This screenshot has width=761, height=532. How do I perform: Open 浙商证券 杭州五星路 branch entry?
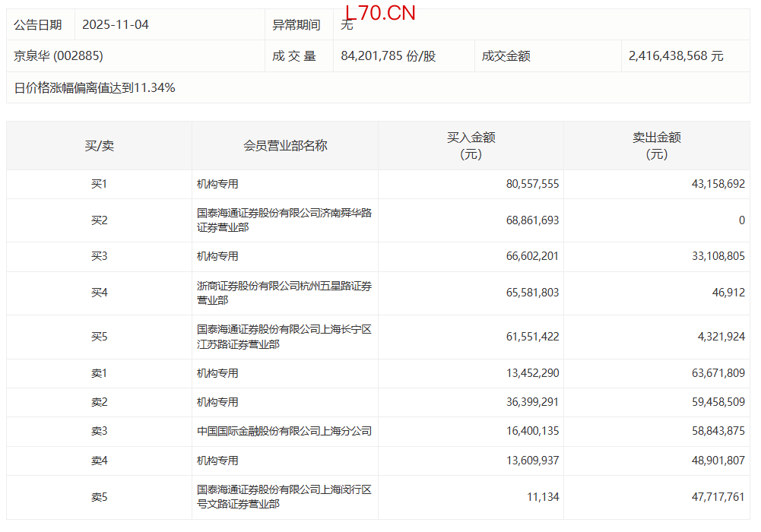pos(284,293)
